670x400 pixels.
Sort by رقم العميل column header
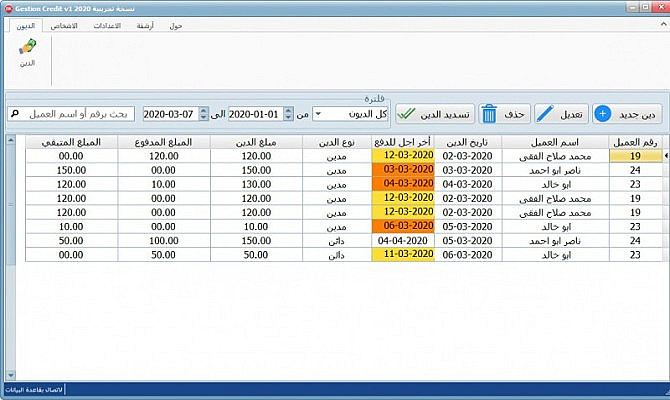pos(635,142)
